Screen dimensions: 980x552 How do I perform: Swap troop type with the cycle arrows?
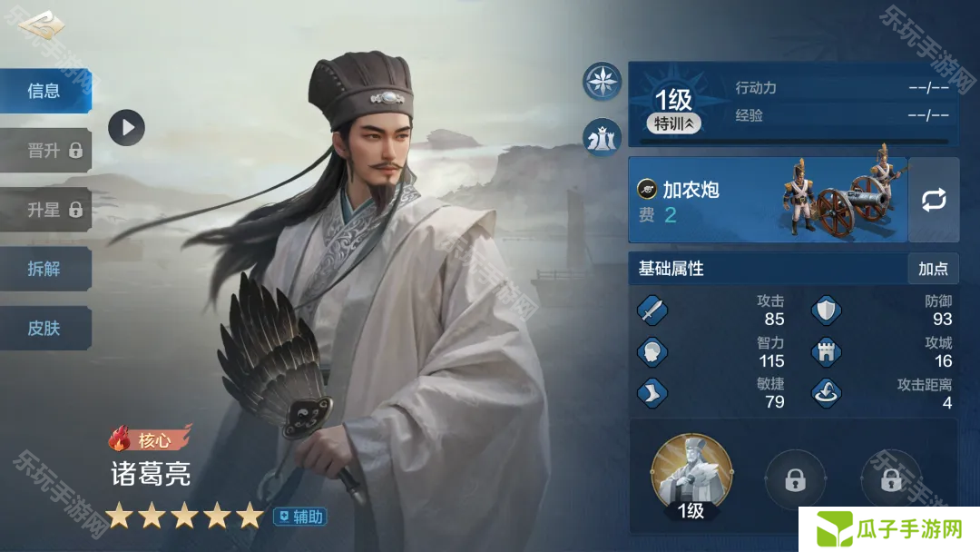(934, 200)
